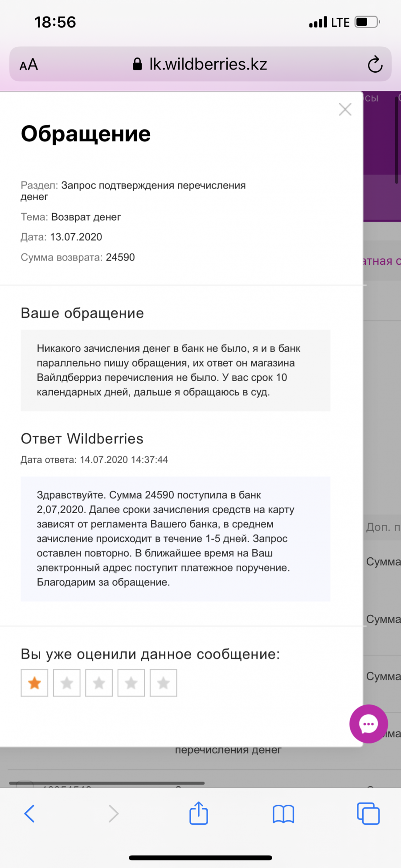Open the Safari share sheet icon
The image size is (401, 868).
(x=199, y=812)
